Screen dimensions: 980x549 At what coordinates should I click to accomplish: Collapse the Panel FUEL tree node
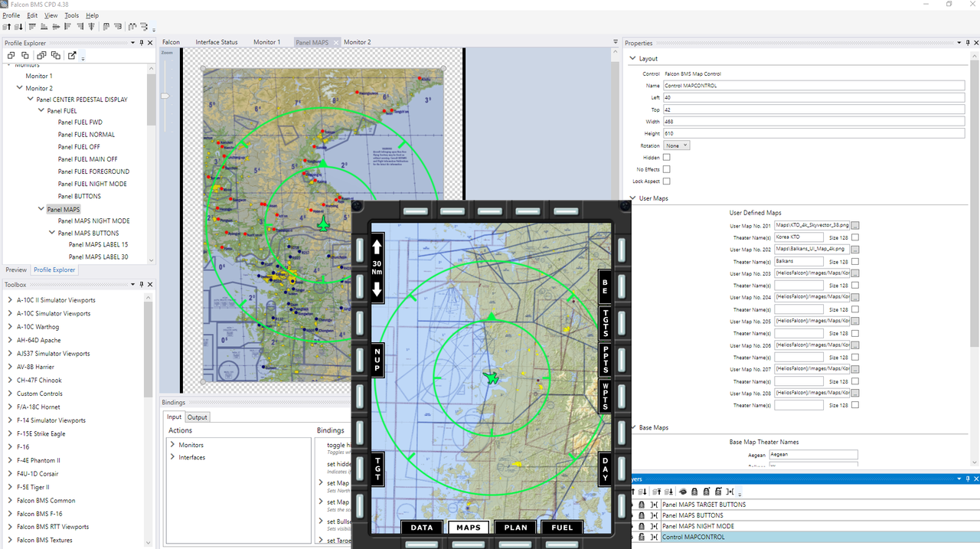pyautogui.click(x=41, y=111)
